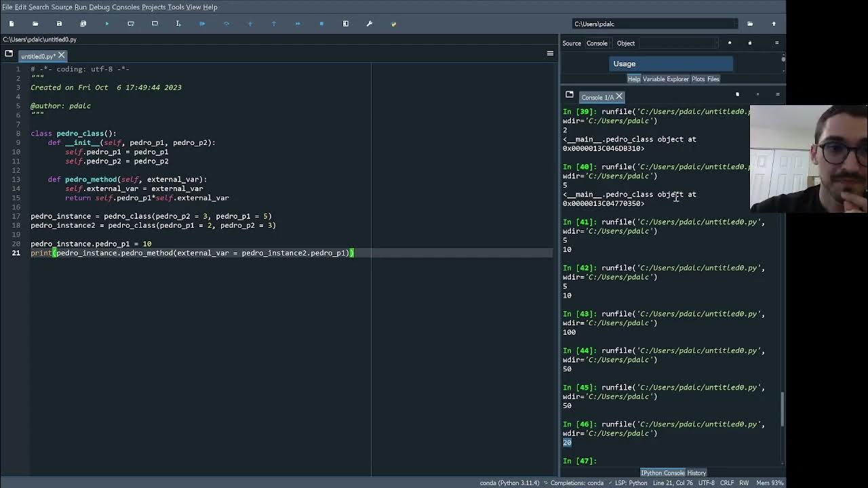Click Mem 93% status indicator

[768, 483]
